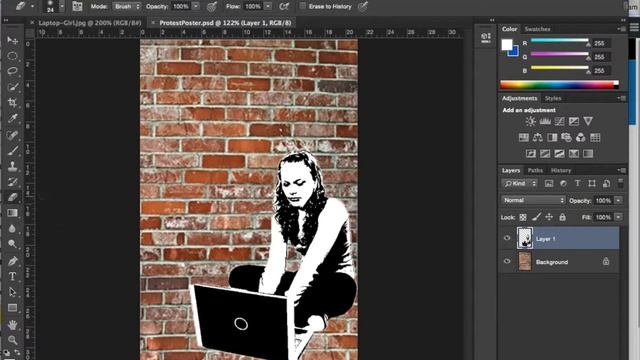Click the foreground color swatch

(507, 44)
